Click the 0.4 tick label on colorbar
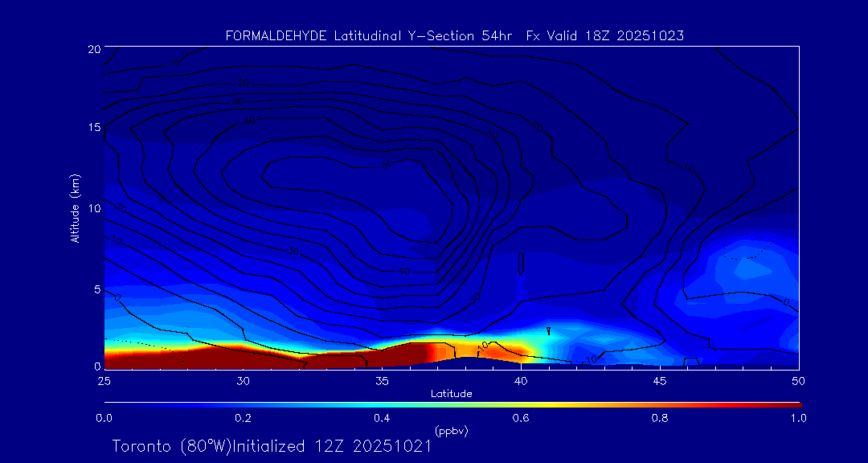Screen dimensions: 868x463 (x=382, y=418)
